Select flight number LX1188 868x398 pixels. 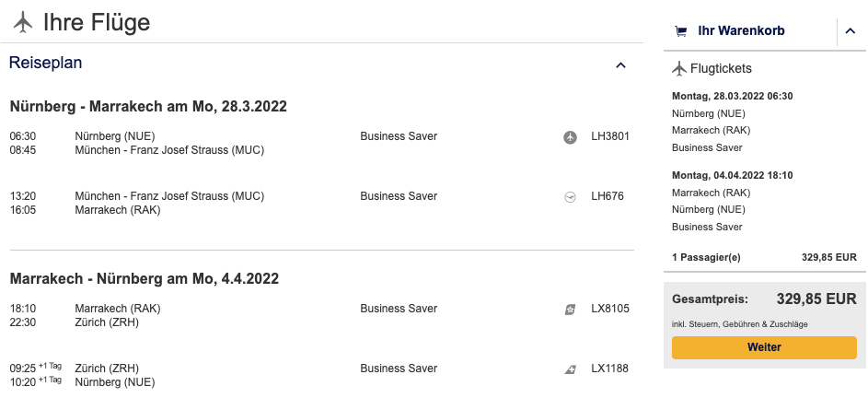coord(609,369)
